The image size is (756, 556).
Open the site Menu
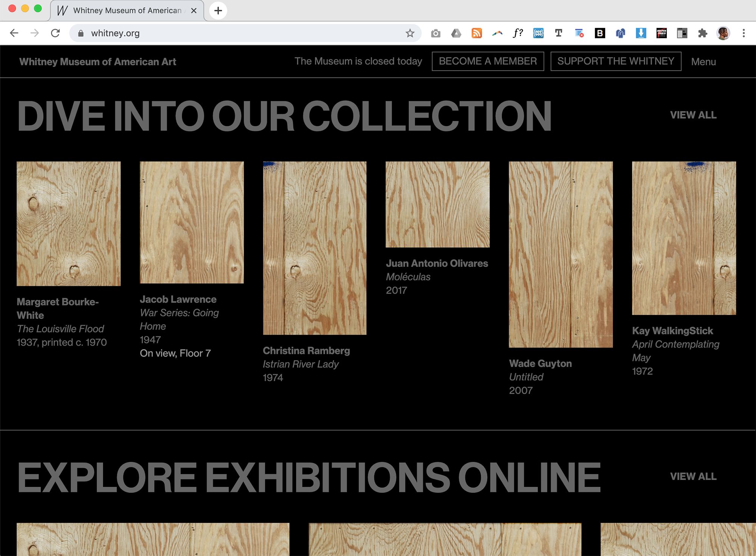tap(703, 62)
